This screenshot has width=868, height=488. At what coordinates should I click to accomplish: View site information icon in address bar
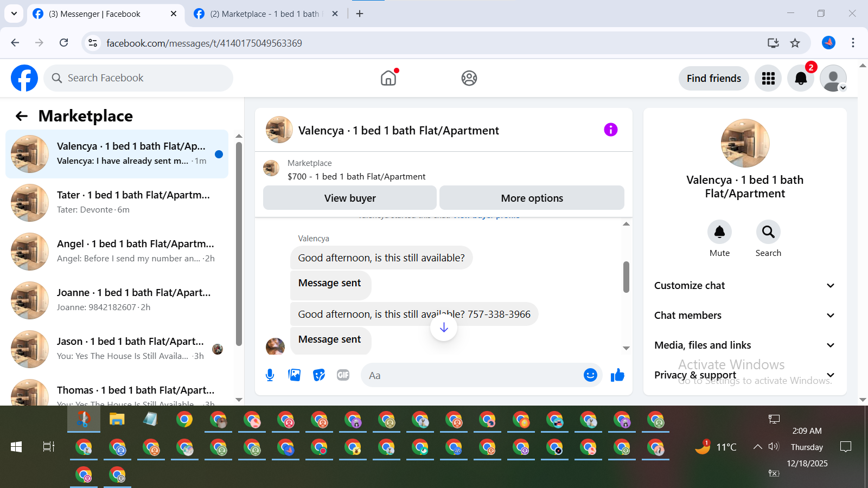click(x=93, y=43)
